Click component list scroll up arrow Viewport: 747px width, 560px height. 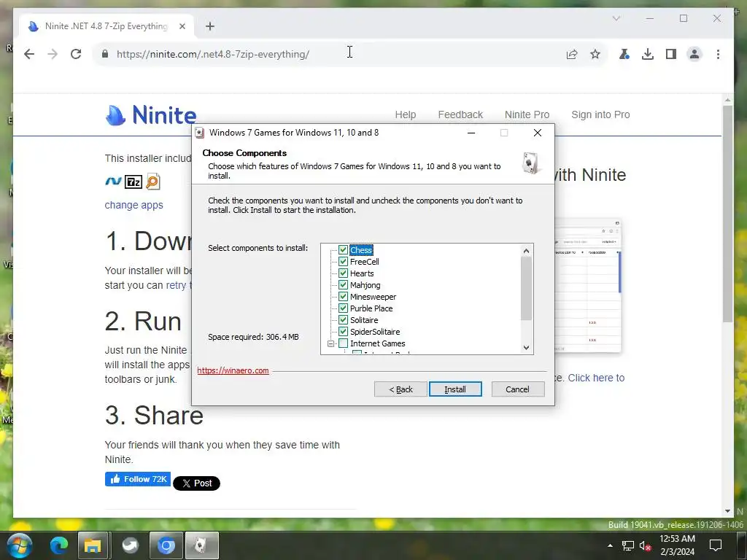click(x=526, y=251)
